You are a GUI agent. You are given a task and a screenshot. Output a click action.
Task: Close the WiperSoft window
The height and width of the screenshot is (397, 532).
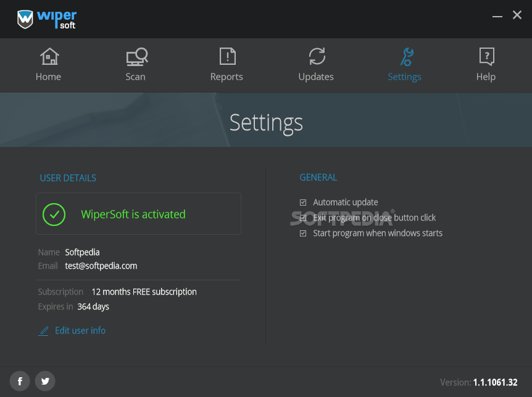point(517,15)
